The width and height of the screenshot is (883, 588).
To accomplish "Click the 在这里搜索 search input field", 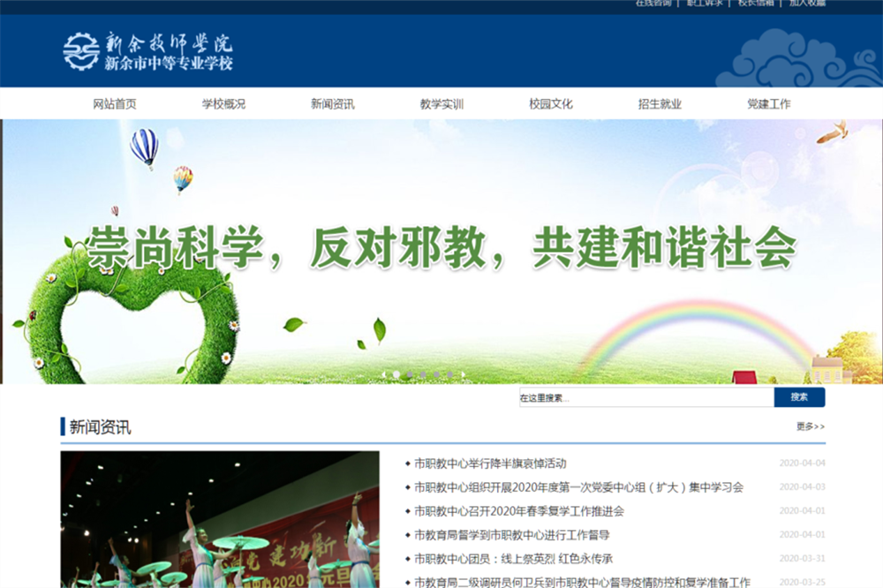I will pos(645,398).
